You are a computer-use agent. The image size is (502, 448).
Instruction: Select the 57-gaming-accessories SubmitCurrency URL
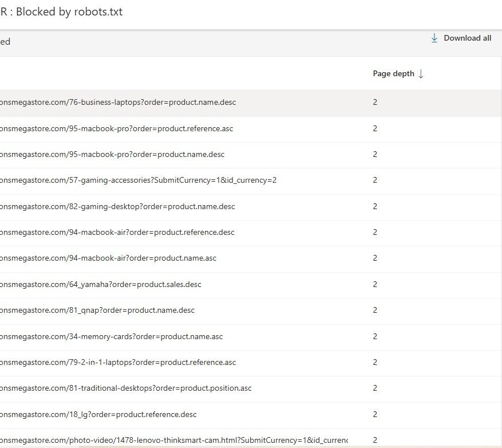coord(139,180)
